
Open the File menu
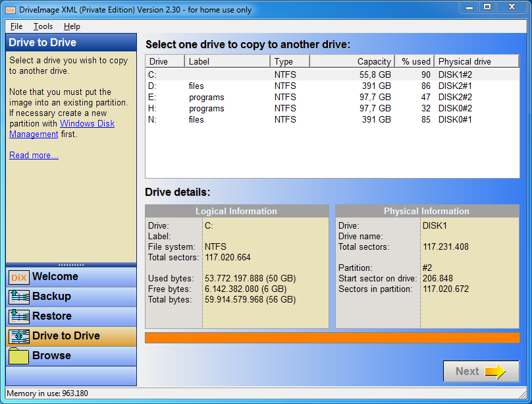[x=16, y=26]
